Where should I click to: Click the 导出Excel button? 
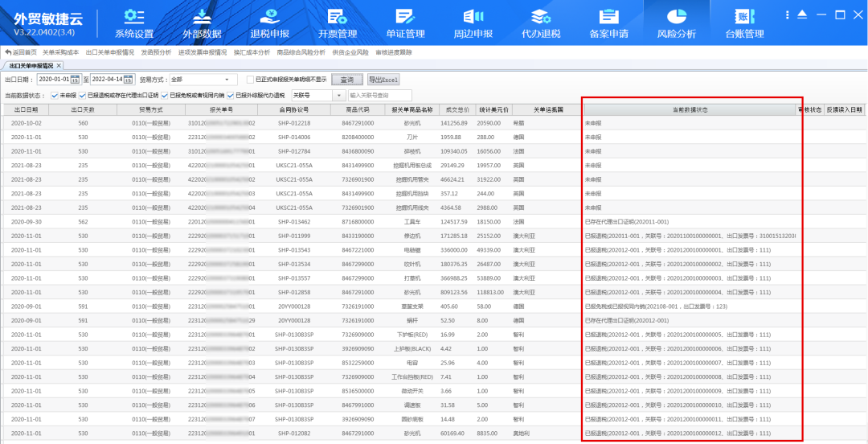coord(383,80)
